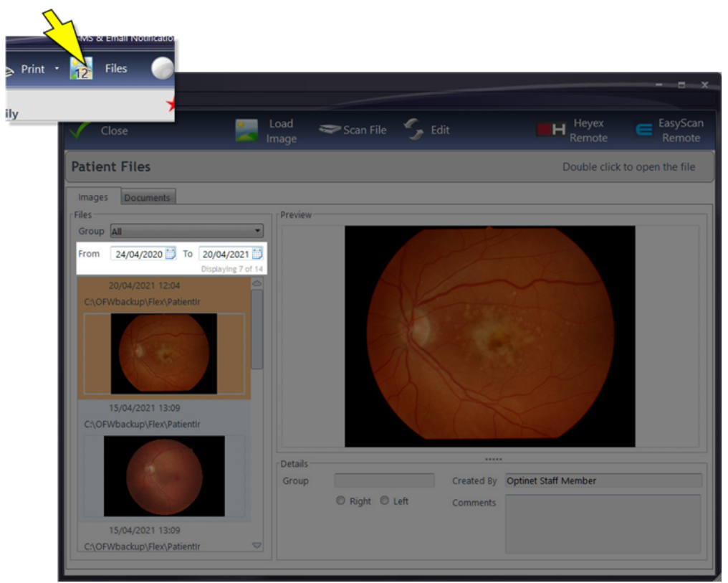
Task: Click the file list scrollbar thumb
Action: pos(257,329)
